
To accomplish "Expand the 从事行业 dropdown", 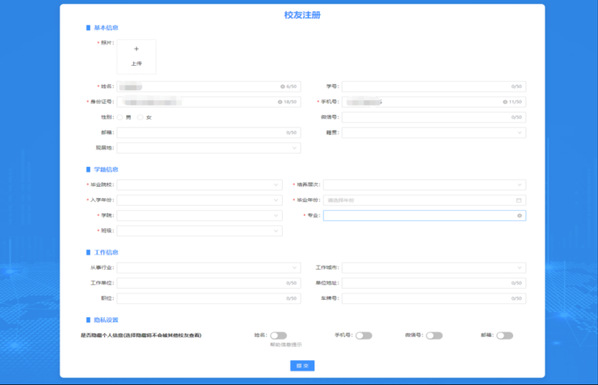I will [x=209, y=267].
